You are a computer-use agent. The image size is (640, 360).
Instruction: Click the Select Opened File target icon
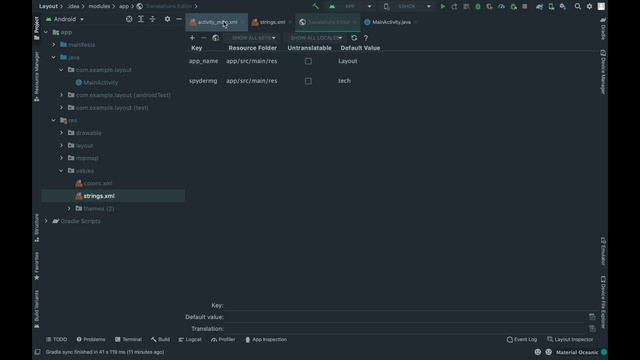click(x=129, y=19)
